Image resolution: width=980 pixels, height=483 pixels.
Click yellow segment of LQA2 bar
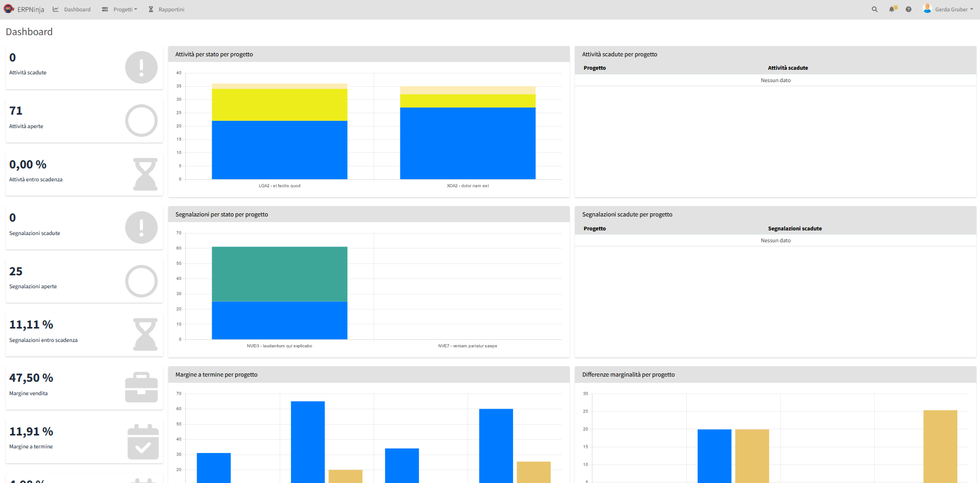280,105
